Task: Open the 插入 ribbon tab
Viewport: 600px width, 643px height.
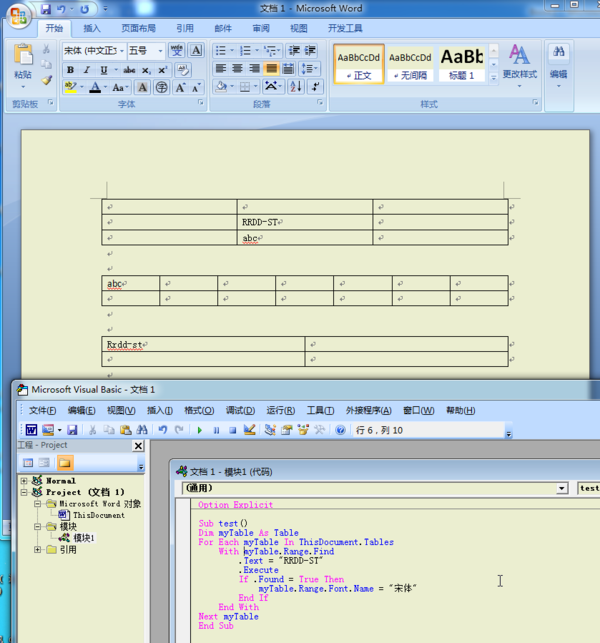Action: tap(91, 29)
